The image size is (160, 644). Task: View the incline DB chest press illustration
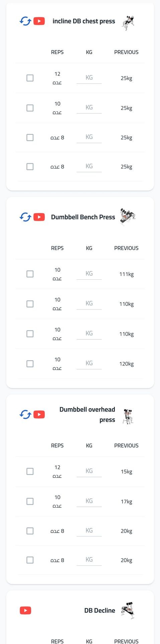[x=128, y=22]
